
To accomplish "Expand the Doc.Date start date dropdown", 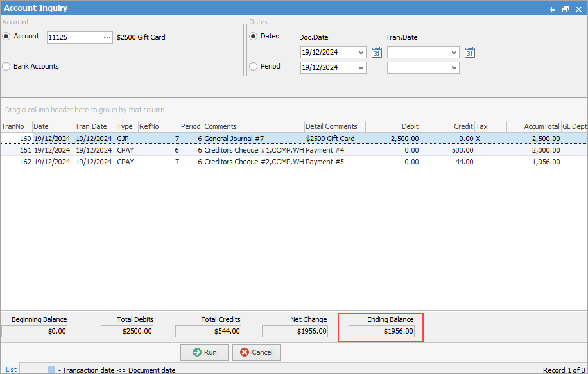I will click(361, 53).
